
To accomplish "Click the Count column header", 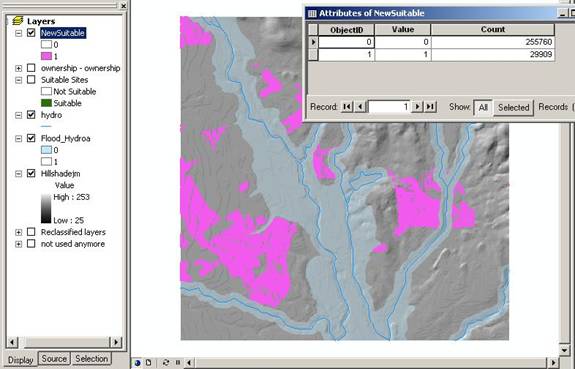I will pos(493,29).
